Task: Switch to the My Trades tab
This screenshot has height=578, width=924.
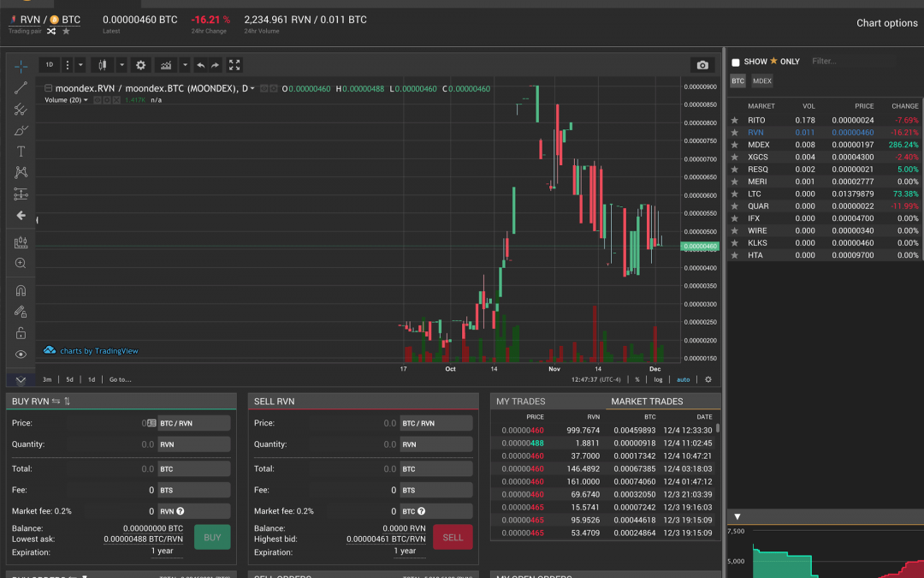Action: (x=520, y=401)
